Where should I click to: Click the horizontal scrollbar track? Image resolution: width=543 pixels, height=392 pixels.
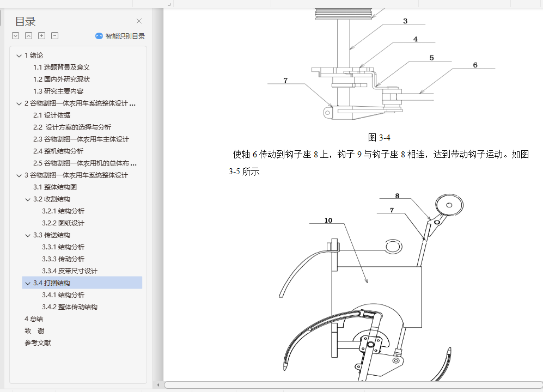[x=353, y=385]
